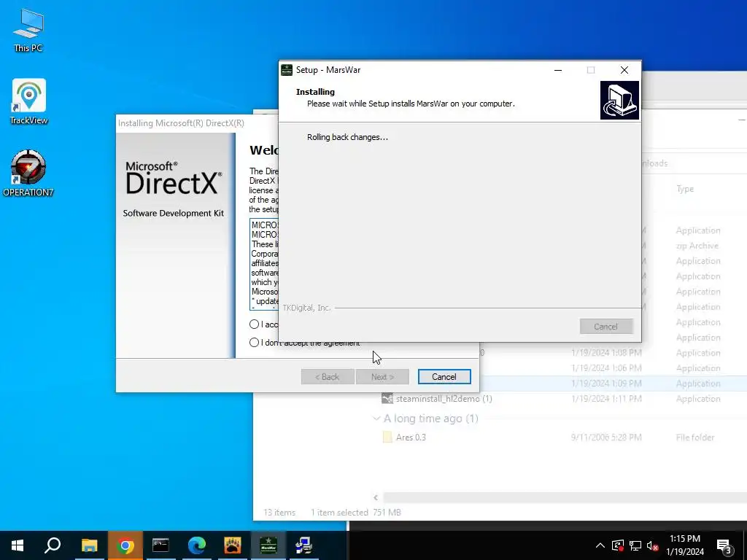747x560 pixels.
Task: Click the steaminstall_hl2demo (1) file icon
Action: pos(387,399)
